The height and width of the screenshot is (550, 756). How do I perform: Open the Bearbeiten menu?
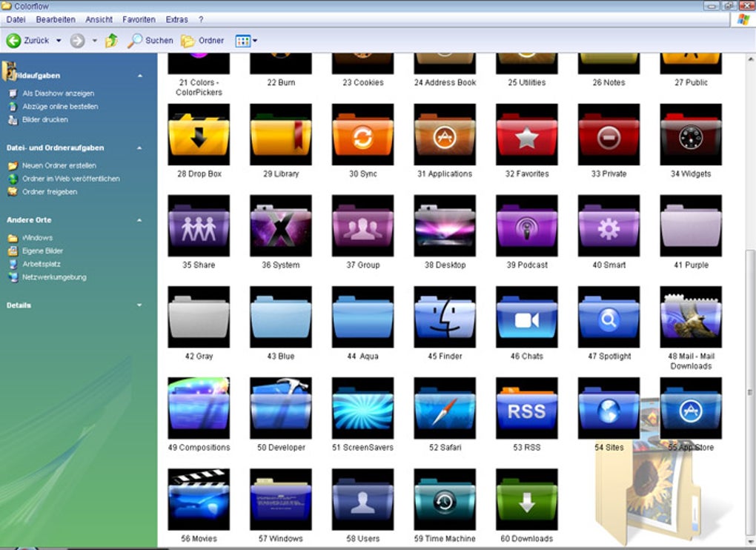click(x=56, y=20)
